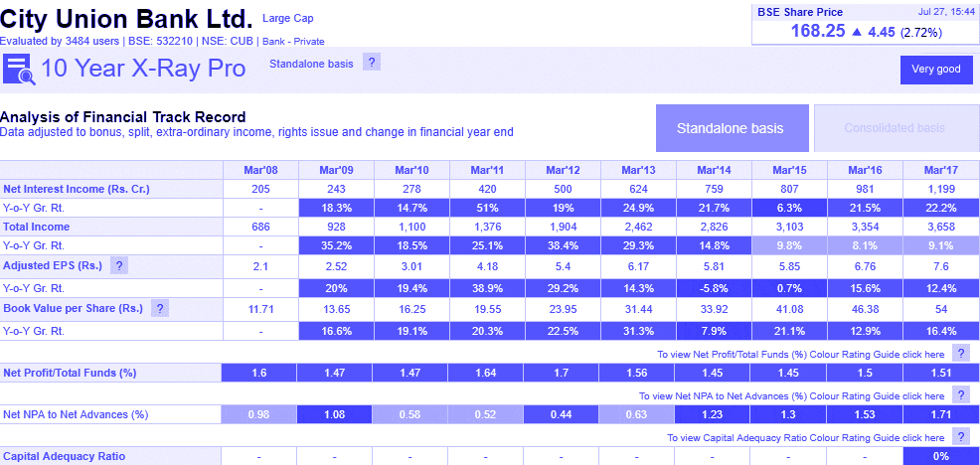Select the Mar'08 column header
Screen dimensions: 980x465
pyautogui.click(x=260, y=170)
